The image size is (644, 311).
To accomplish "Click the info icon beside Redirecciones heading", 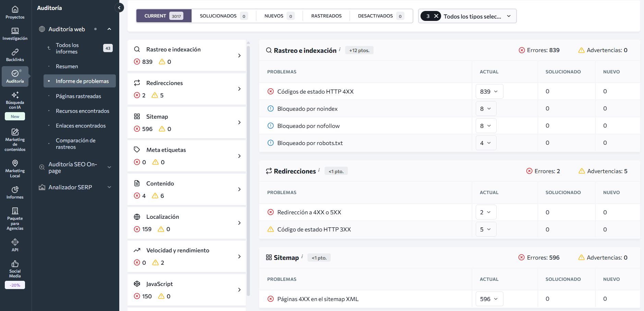I will click(319, 170).
